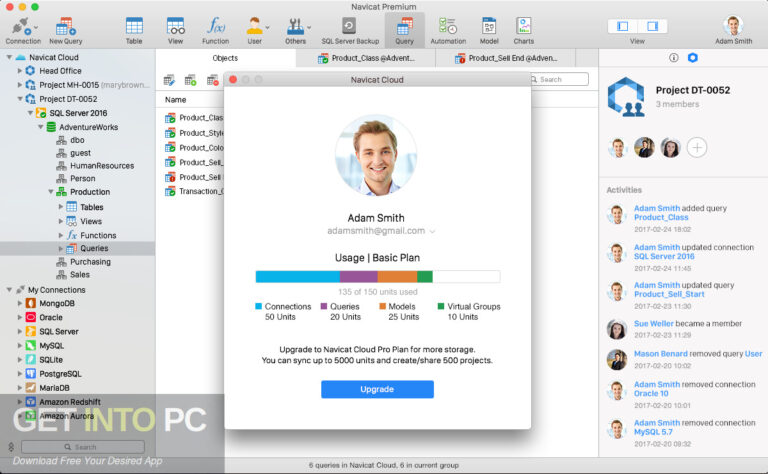Add a member with the plus circle

click(696, 147)
